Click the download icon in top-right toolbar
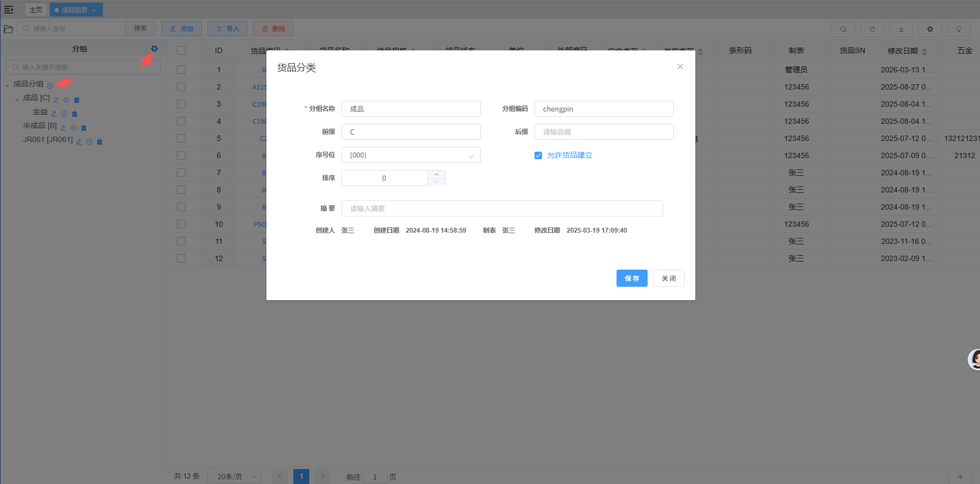The image size is (980, 484). point(901,29)
